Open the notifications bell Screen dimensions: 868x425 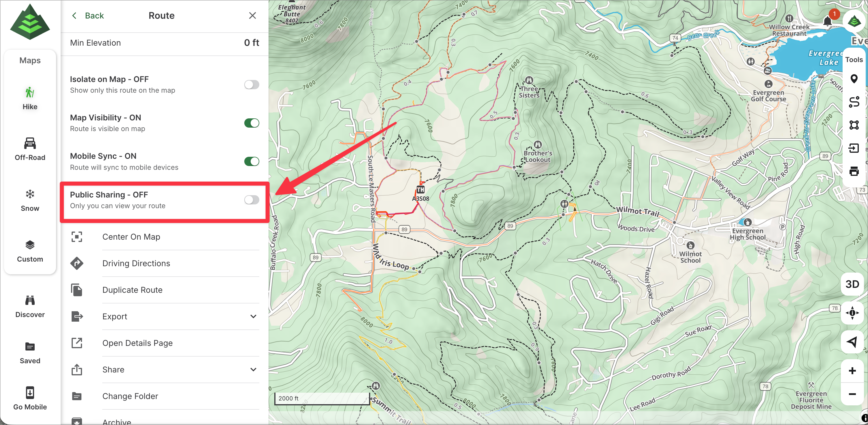(x=828, y=21)
